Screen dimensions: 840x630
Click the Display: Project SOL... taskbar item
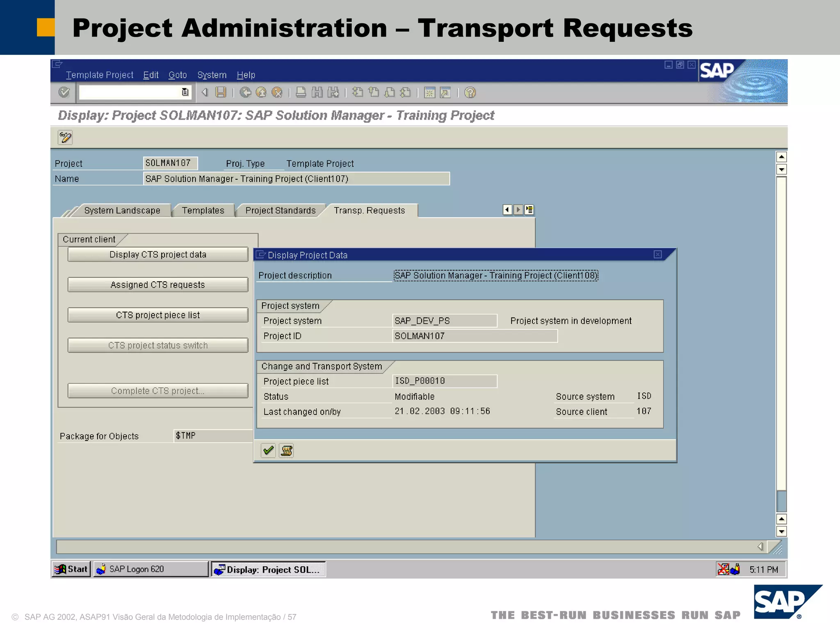pos(268,570)
